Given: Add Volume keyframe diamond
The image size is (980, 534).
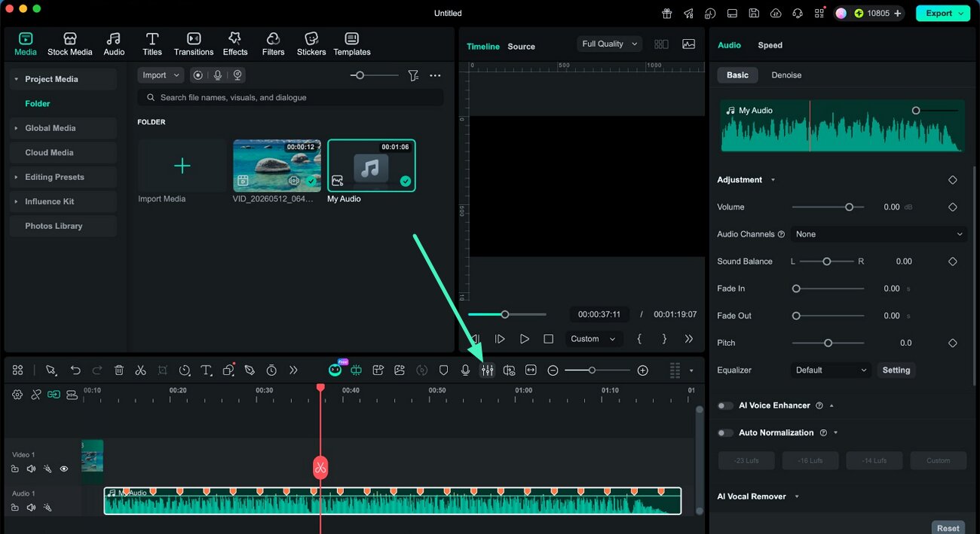Looking at the screenshot, I should 952,207.
